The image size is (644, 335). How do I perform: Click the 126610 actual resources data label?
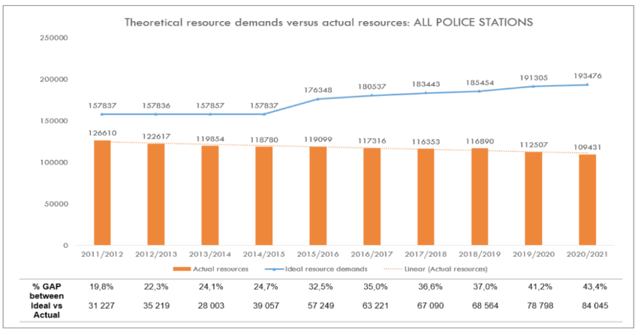tap(102, 133)
